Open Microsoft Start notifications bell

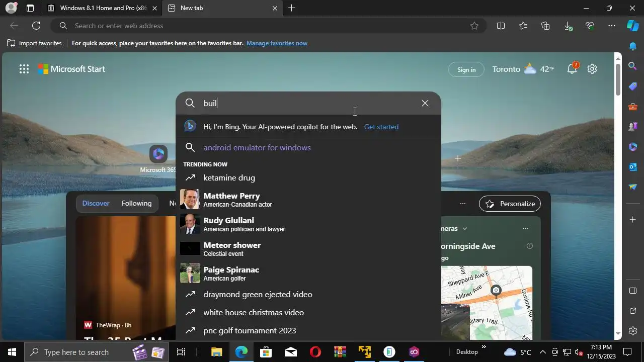[x=573, y=68]
